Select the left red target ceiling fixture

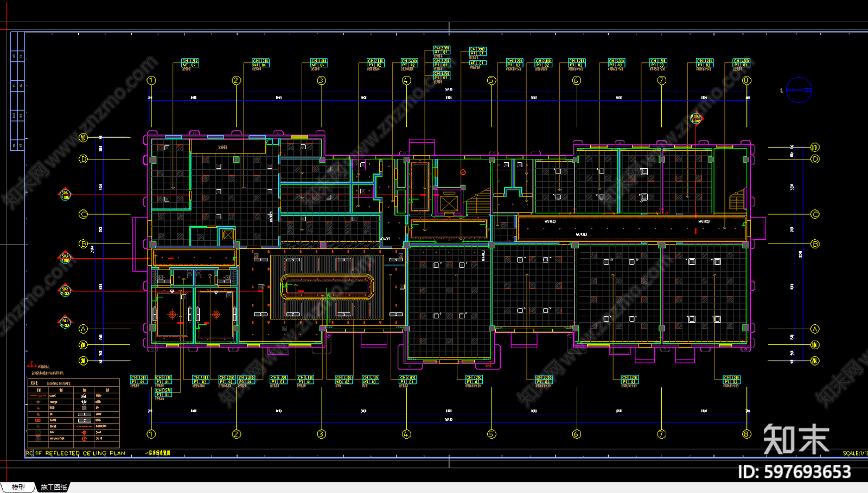(173, 314)
